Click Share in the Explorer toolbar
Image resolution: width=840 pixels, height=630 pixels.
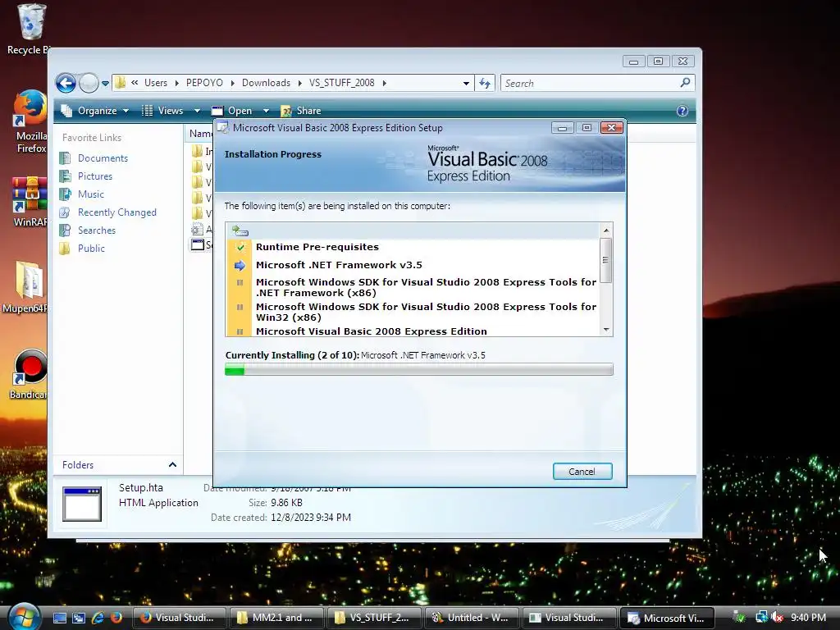pos(301,111)
